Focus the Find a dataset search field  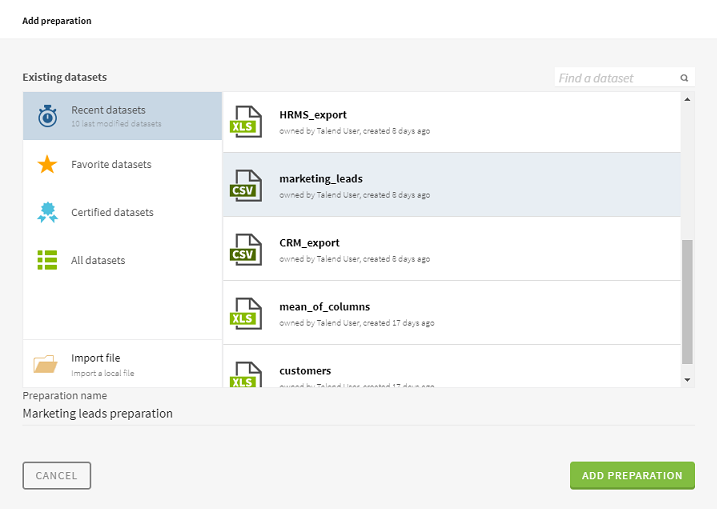[x=616, y=78]
